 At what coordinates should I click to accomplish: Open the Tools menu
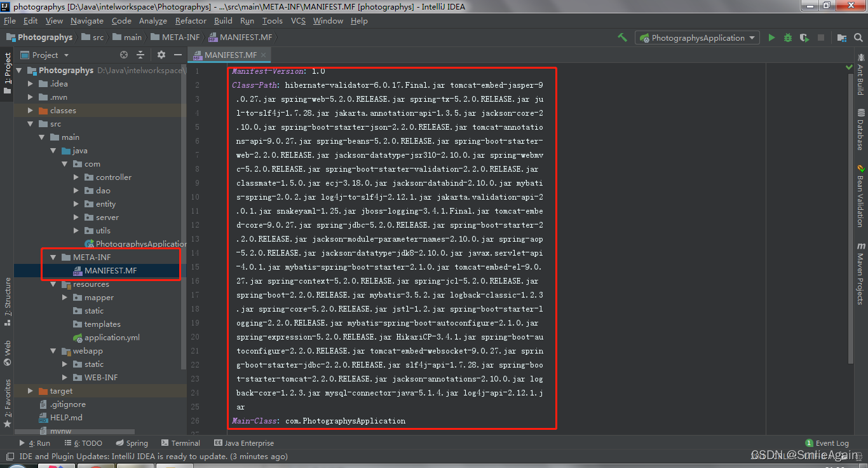pyautogui.click(x=273, y=21)
